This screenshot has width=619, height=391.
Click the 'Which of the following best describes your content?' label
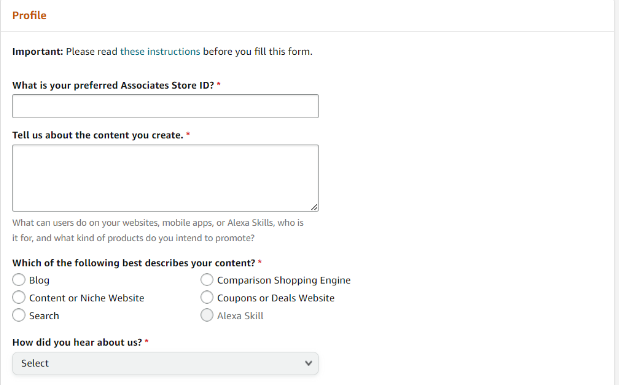[x=134, y=263]
